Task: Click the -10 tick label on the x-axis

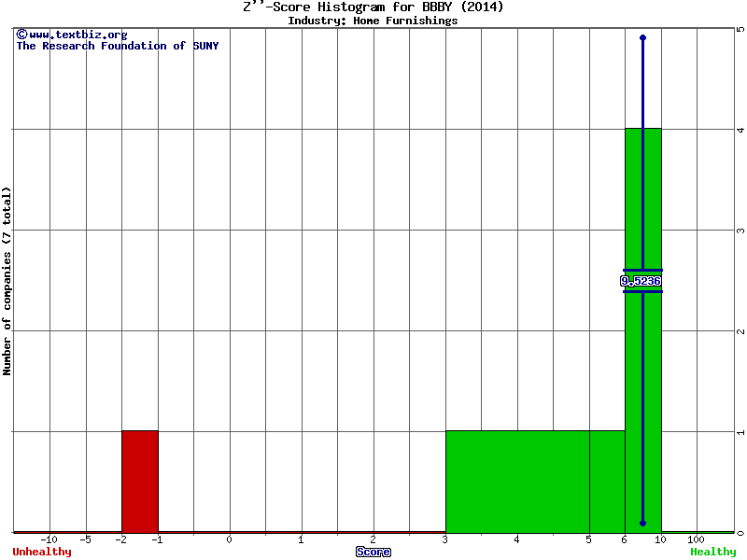Action: click(49, 539)
